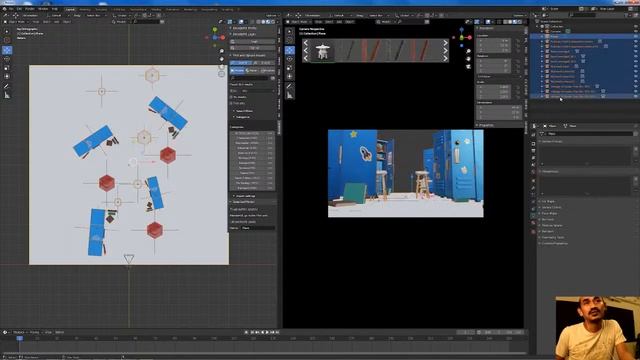
Task: Select the Cursor tool in the left viewport toolbar
Action: [x=7, y=40]
